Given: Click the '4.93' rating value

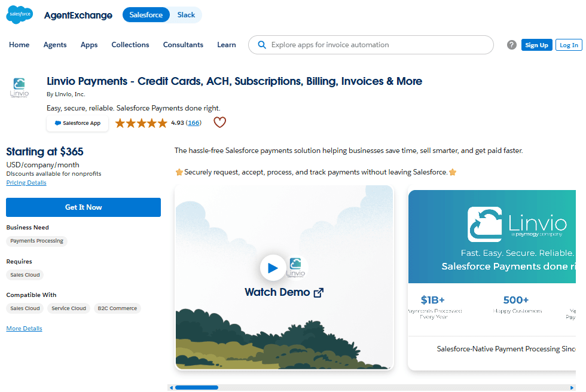Looking at the screenshot, I should 178,123.
